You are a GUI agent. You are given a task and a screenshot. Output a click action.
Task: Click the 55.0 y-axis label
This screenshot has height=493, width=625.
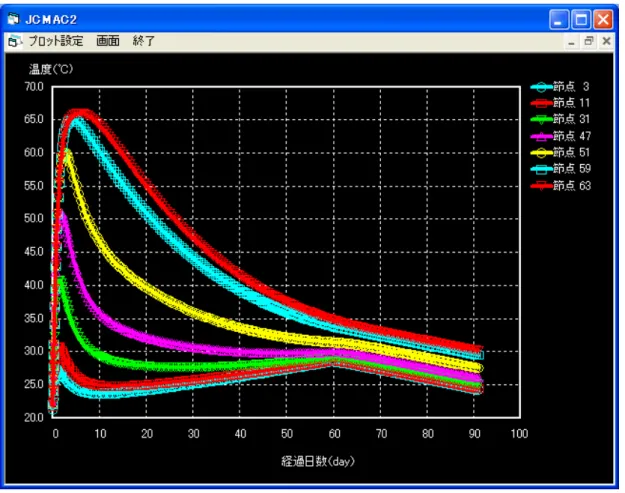tap(34, 186)
